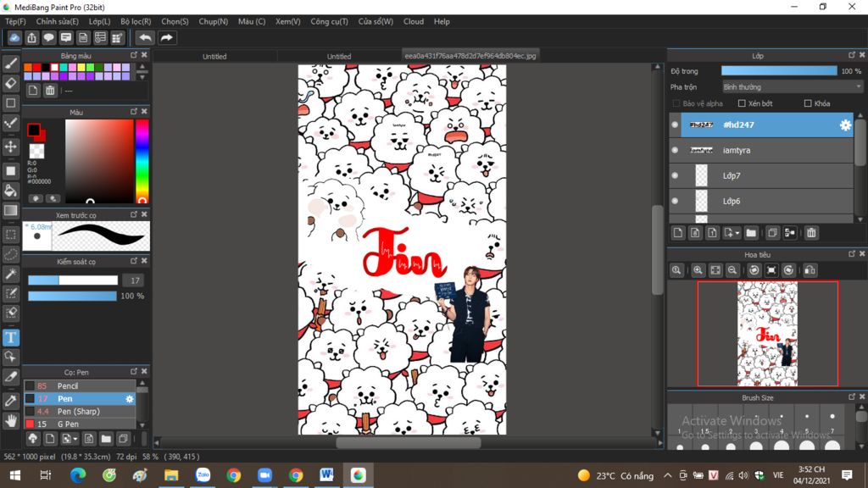
Task: Select the Eyedropper tool
Action: tap(10, 401)
